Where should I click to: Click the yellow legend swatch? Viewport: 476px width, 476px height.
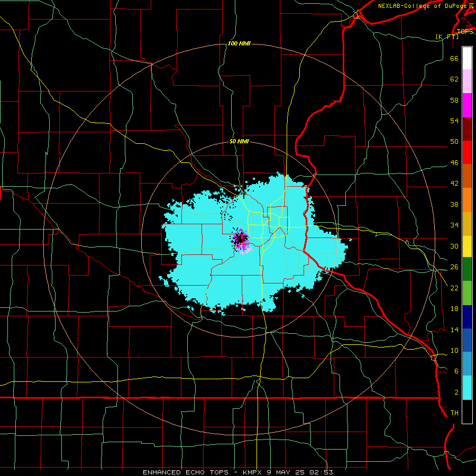[x=467, y=246]
